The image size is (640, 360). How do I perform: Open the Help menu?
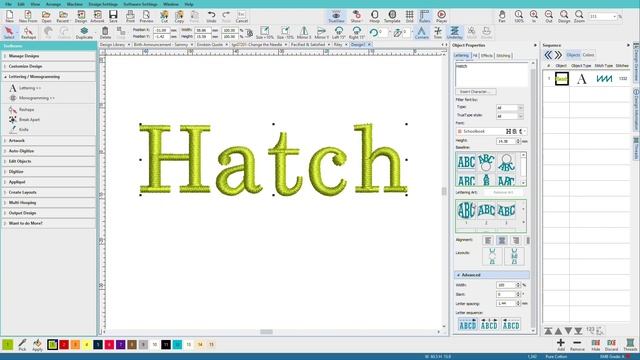pos(189,4)
